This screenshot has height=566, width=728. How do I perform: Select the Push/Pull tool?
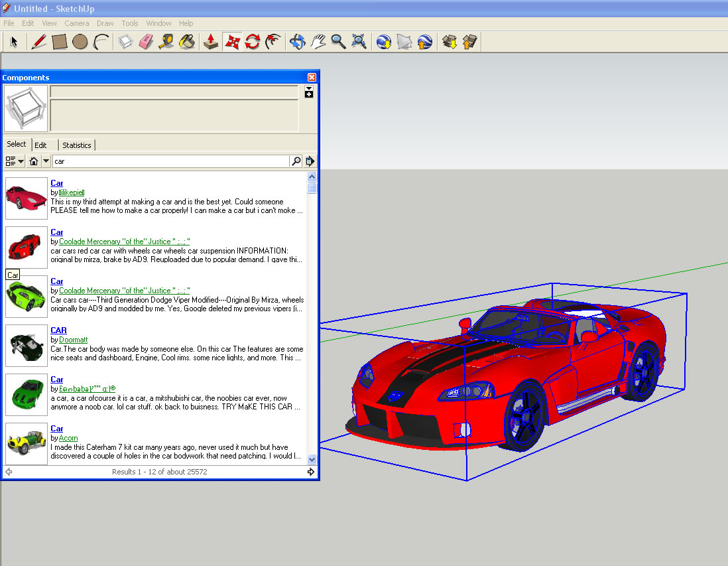(x=211, y=42)
